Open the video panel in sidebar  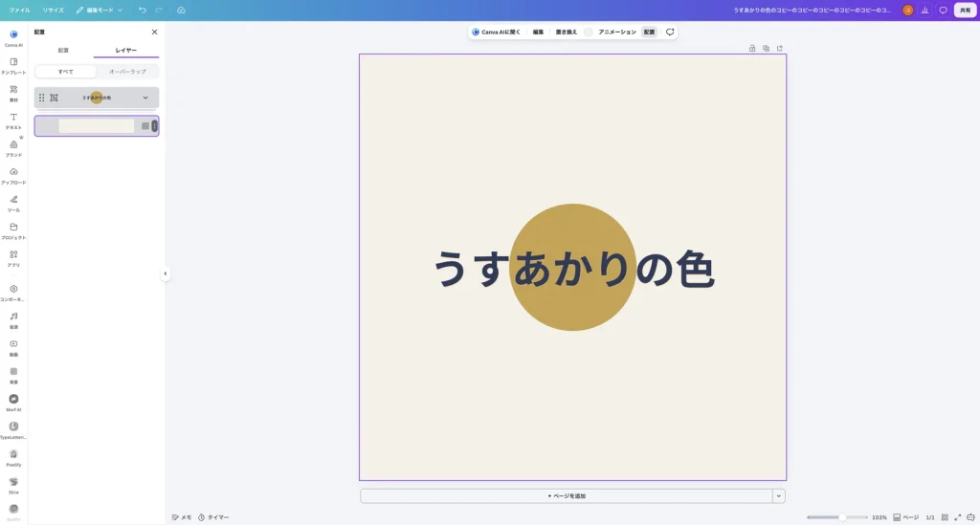coord(13,347)
